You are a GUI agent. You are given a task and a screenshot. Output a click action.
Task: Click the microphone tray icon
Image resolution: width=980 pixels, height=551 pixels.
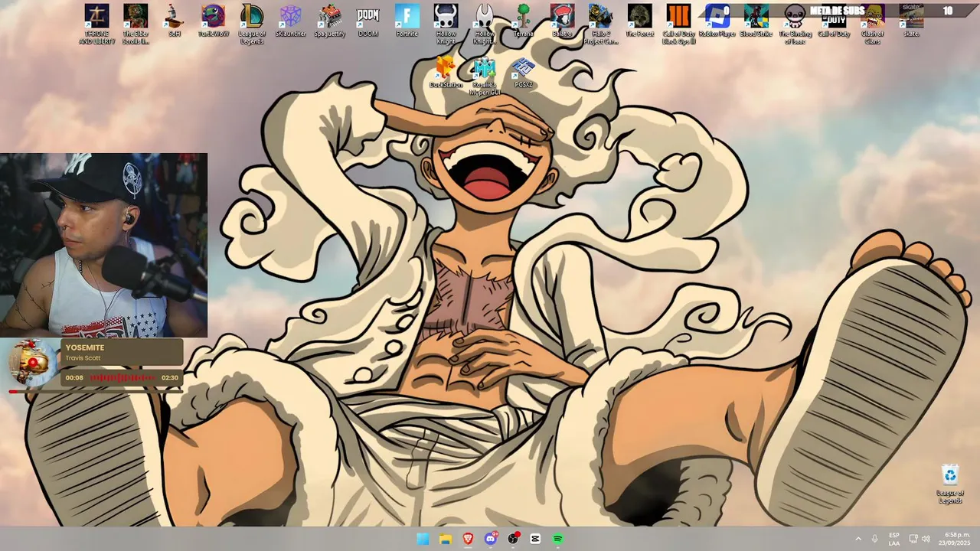click(875, 539)
